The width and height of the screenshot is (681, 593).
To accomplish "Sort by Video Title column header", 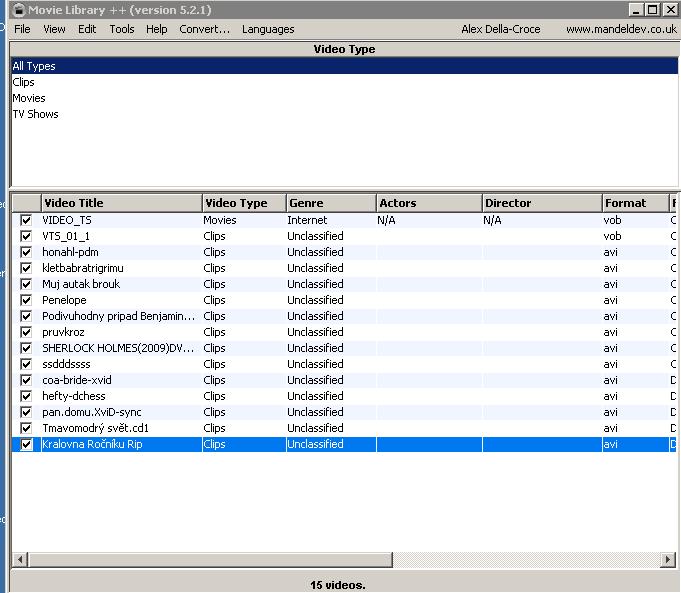I will (120, 203).
